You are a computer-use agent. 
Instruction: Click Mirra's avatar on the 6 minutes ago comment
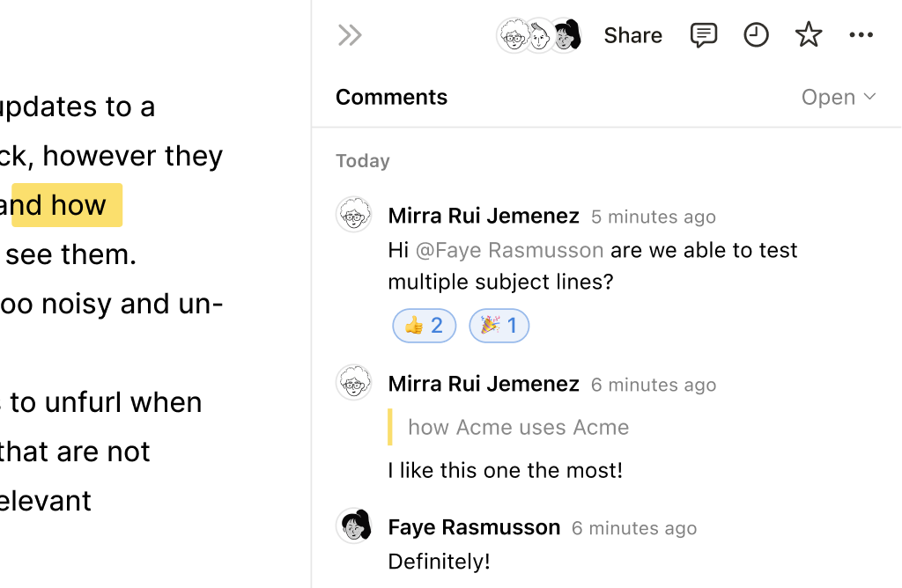(x=354, y=384)
